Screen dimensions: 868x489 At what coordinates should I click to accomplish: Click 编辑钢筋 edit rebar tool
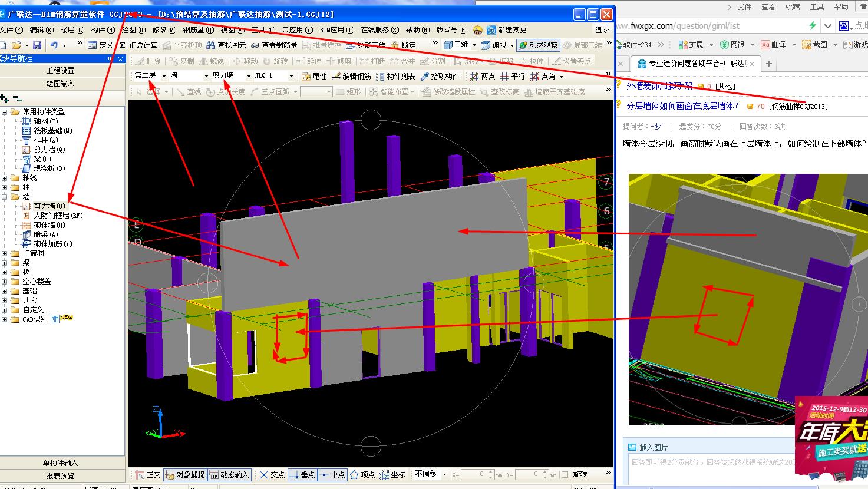pyautogui.click(x=351, y=76)
